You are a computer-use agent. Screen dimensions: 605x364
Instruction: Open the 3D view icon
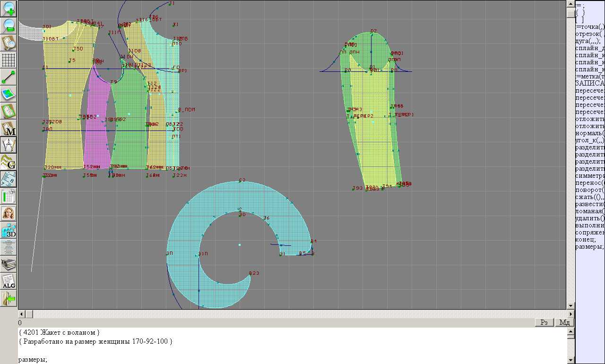[9, 230]
